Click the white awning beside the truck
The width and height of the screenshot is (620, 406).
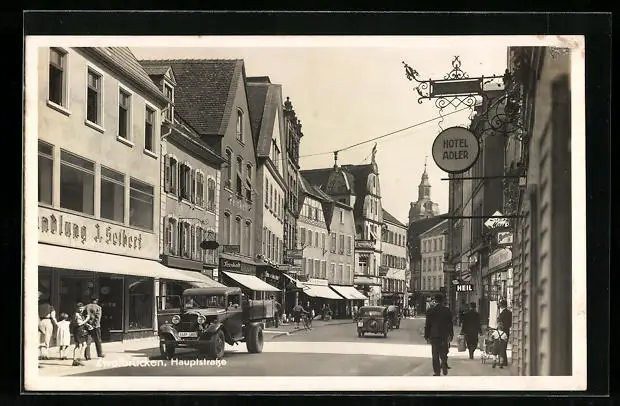250,282
